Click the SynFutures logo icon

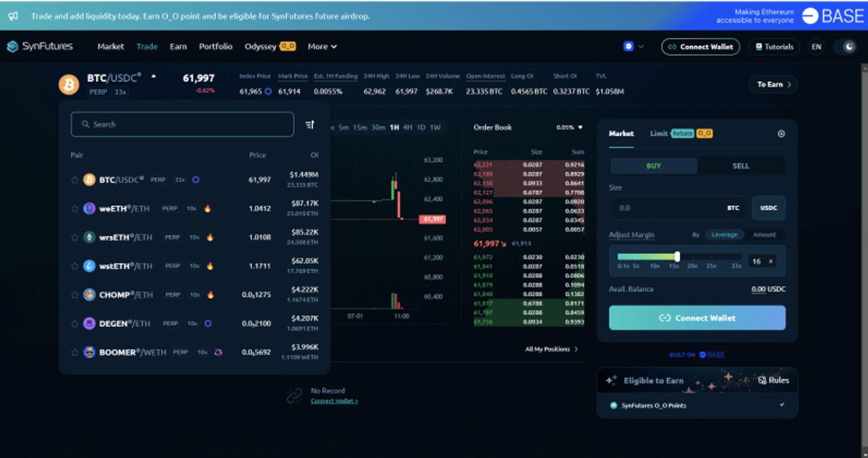pos(13,46)
